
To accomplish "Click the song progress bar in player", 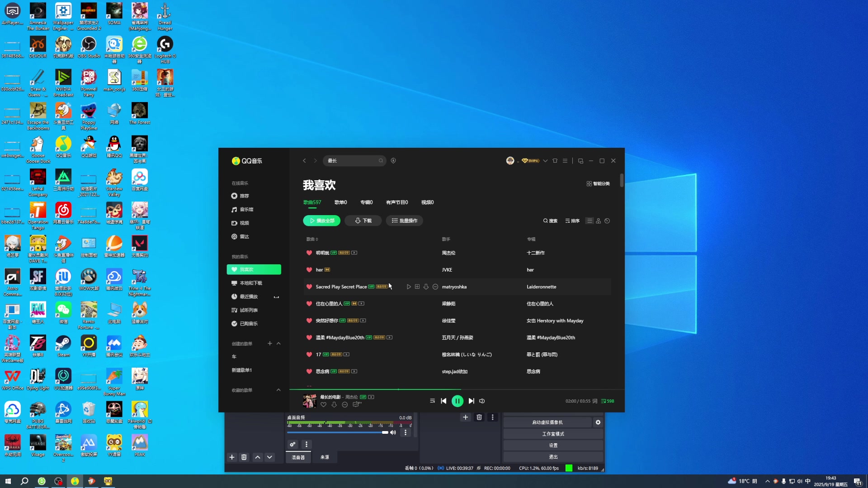I will point(457,389).
